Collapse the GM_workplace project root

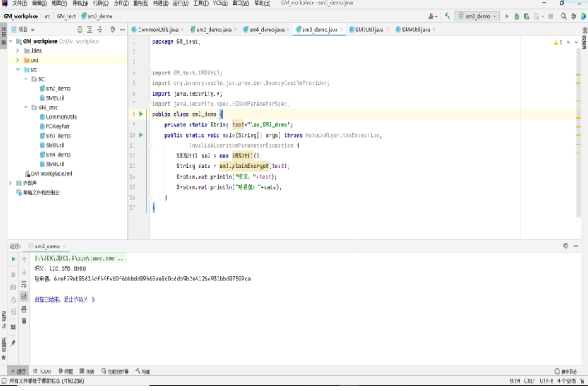[x=11, y=41]
